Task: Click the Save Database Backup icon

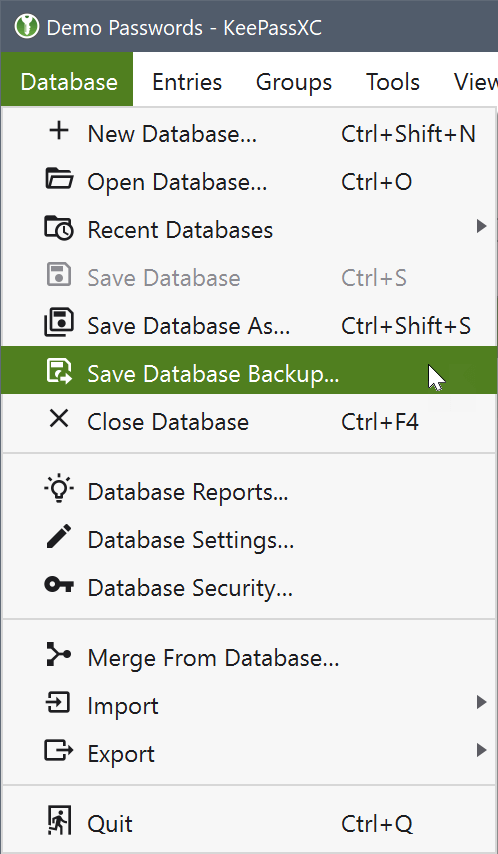Action: 59,371
